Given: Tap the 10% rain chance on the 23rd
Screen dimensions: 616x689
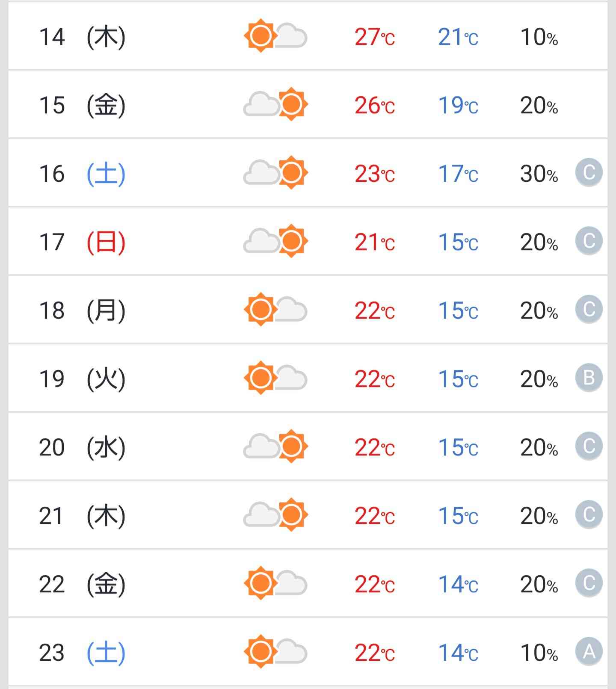Looking at the screenshot, I should [x=539, y=653].
